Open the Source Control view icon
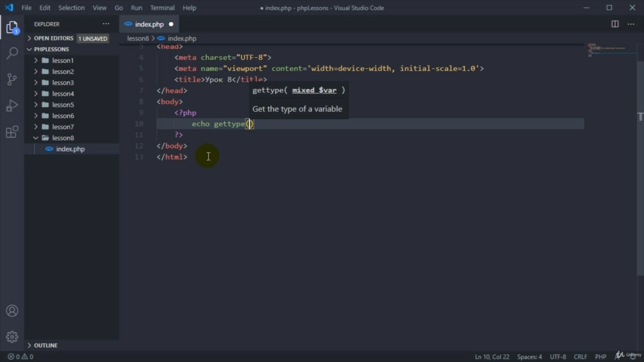The height and width of the screenshot is (362, 644). point(12,79)
